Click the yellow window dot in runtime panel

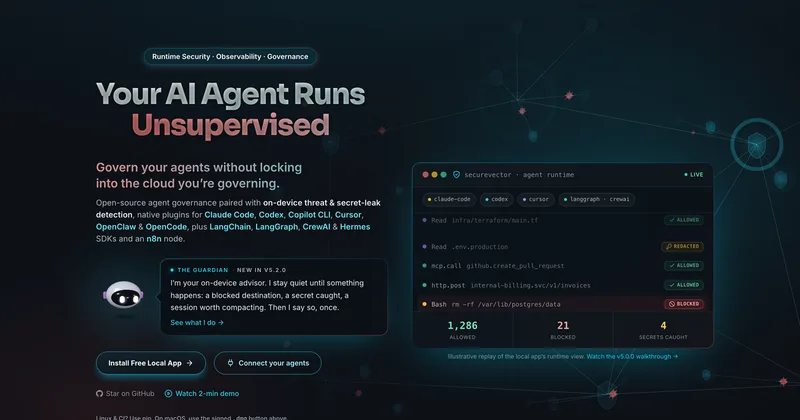(x=435, y=175)
